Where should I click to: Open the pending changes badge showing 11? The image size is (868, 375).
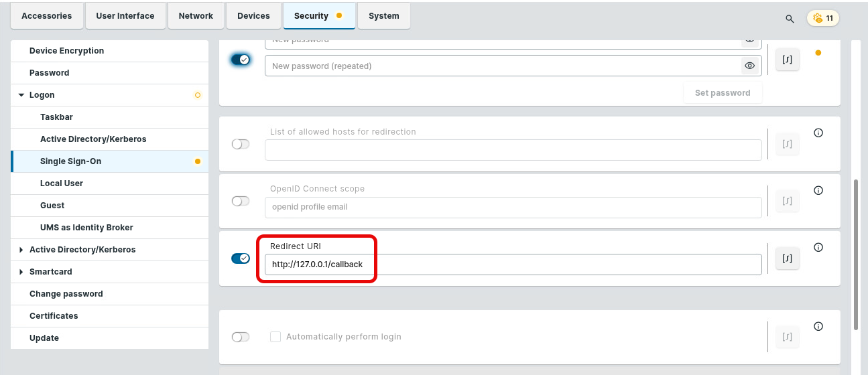pyautogui.click(x=823, y=19)
